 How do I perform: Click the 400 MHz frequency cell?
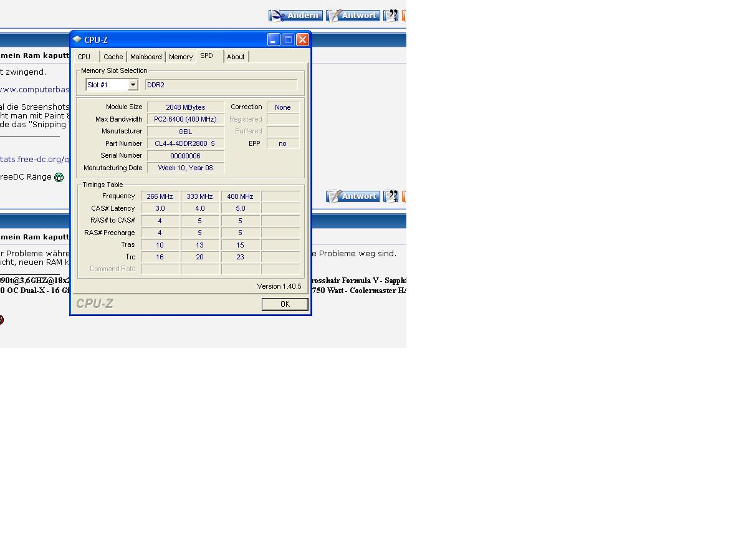pos(240,196)
